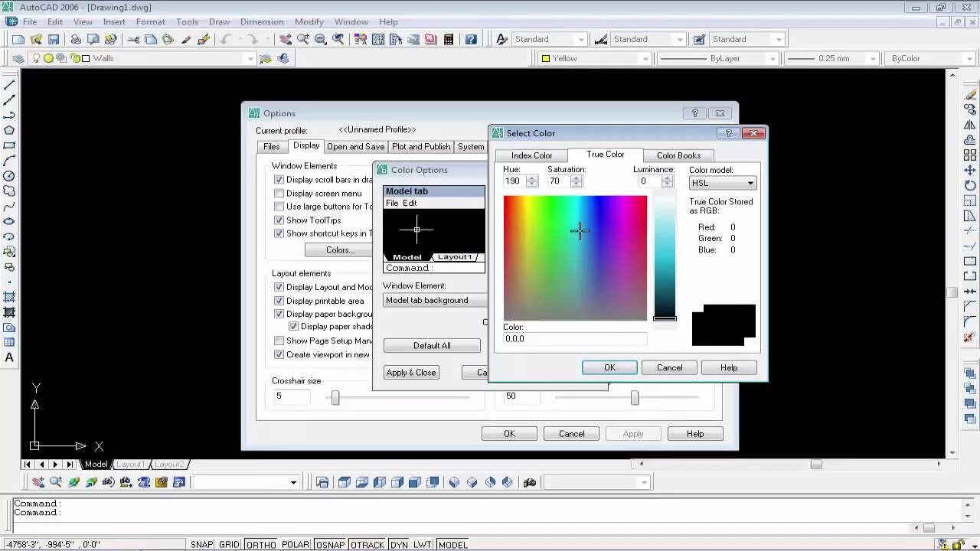This screenshot has height=551, width=980.
Task: Click the Open file icon
Action: point(36,39)
